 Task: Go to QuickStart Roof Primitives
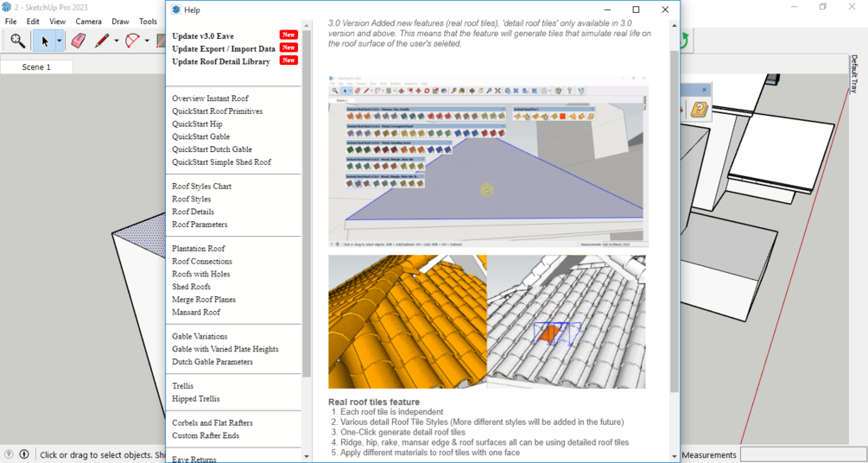tap(217, 111)
